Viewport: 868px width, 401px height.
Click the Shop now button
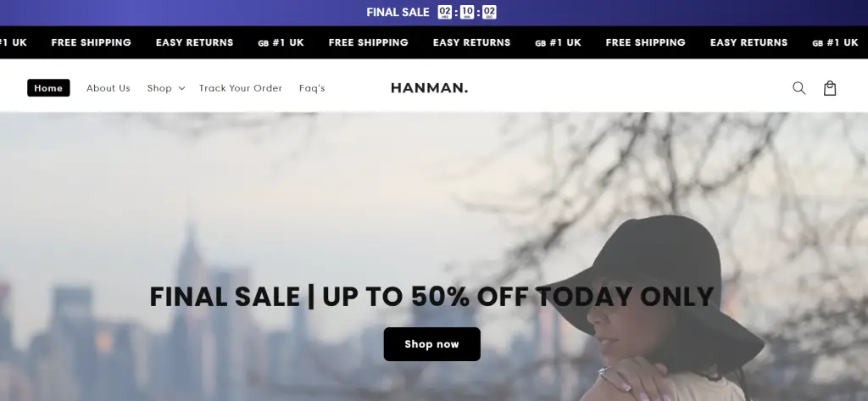(431, 344)
